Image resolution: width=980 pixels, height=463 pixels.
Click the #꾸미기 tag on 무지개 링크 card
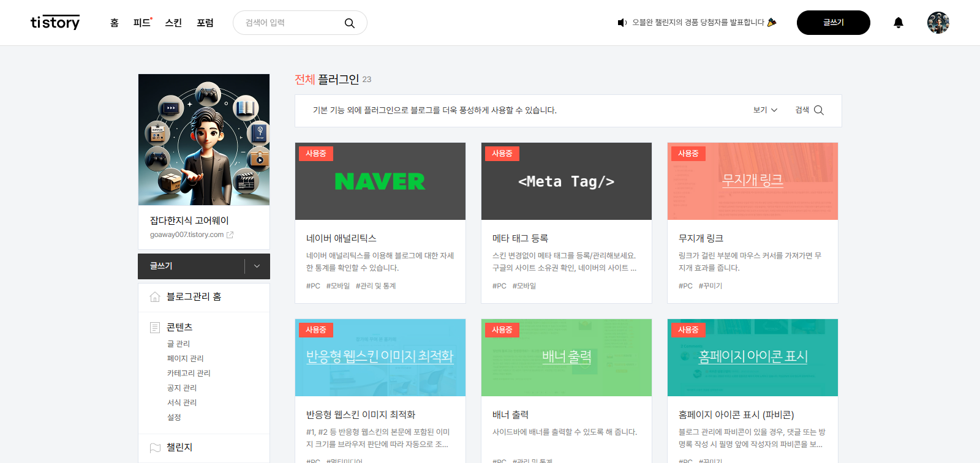710,286
